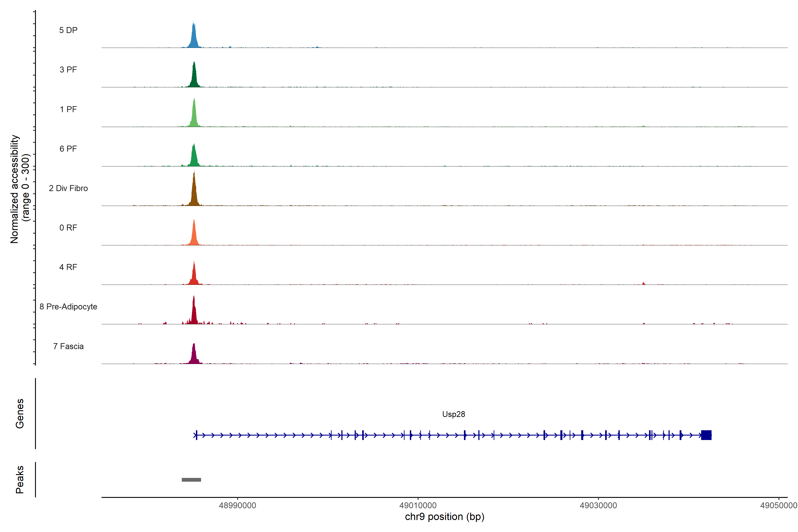Click the chr9 position (bp) axis title

[444, 517]
